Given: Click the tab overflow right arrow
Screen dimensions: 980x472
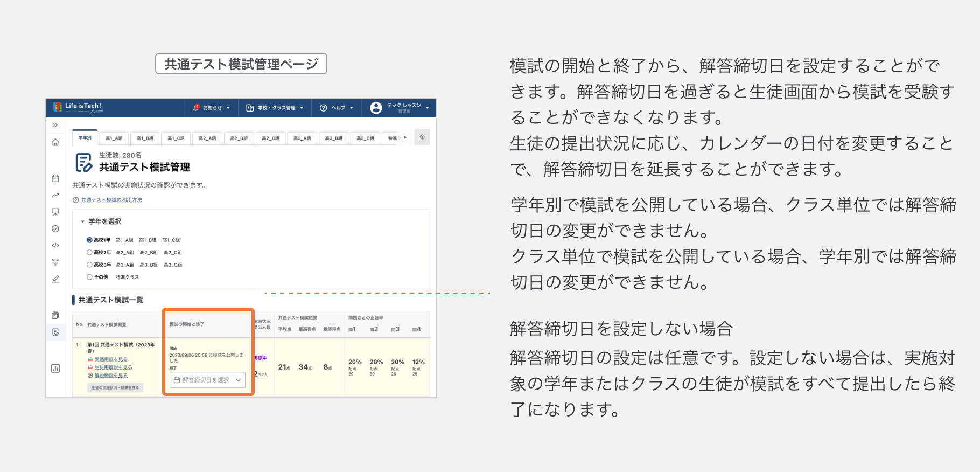Looking at the screenshot, I should (405, 137).
